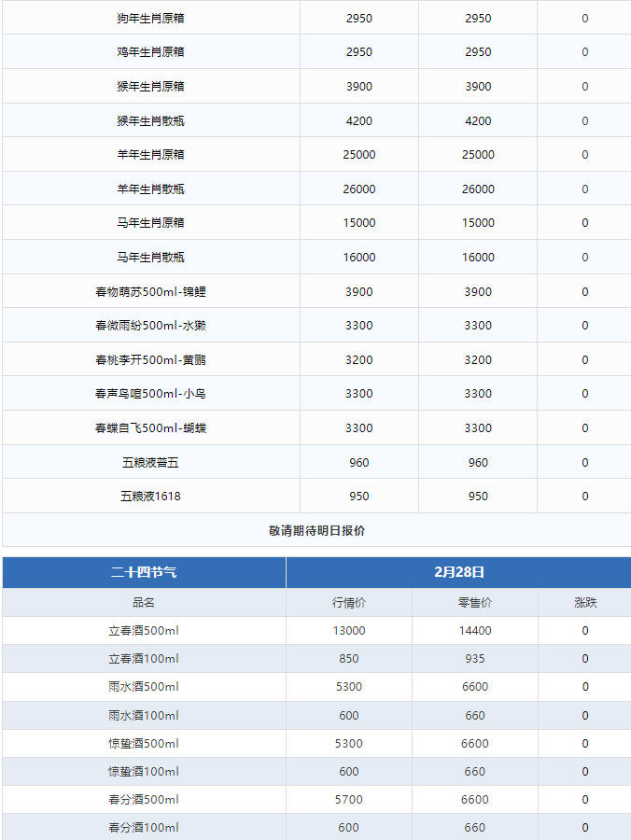Click the 五粮液1618 product name
This screenshot has width=631, height=840.
coord(150,497)
